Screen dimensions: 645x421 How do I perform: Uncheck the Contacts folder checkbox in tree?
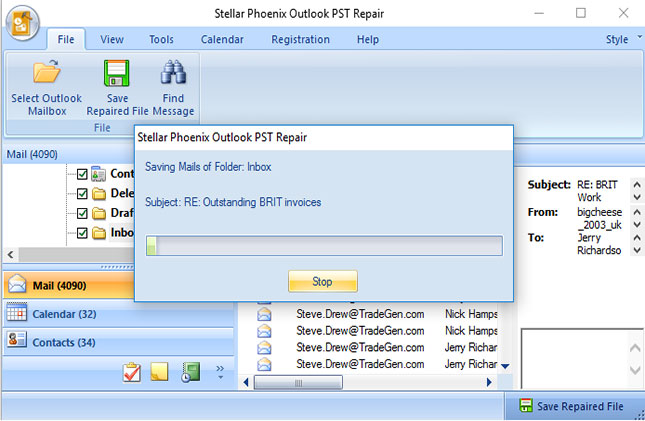(x=82, y=174)
